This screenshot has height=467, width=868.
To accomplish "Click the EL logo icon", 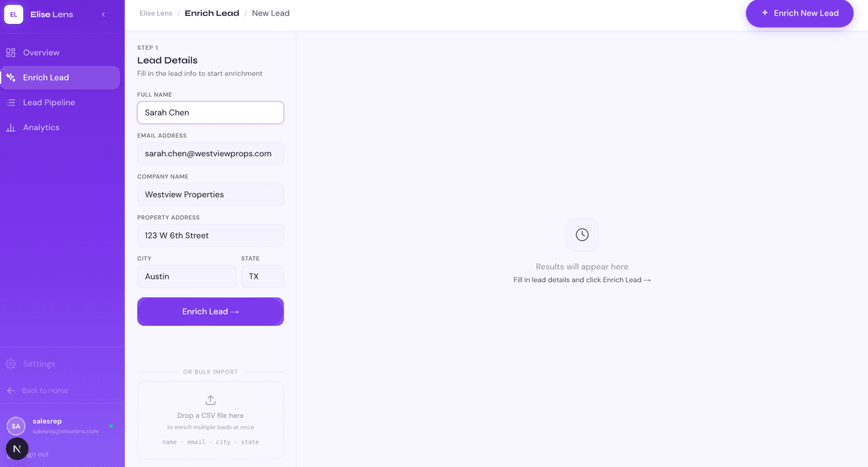I will pyautogui.click(x=14, y=14).
